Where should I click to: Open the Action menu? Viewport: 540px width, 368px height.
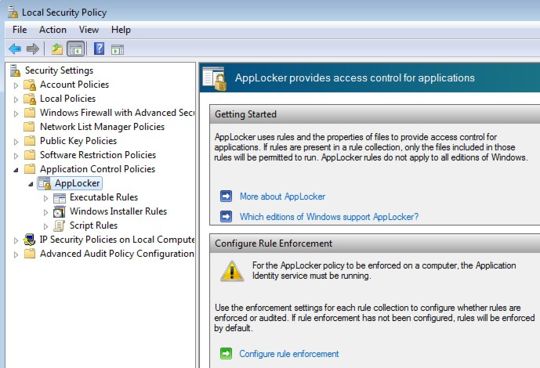pyautogui.click(x=53, y=30)
